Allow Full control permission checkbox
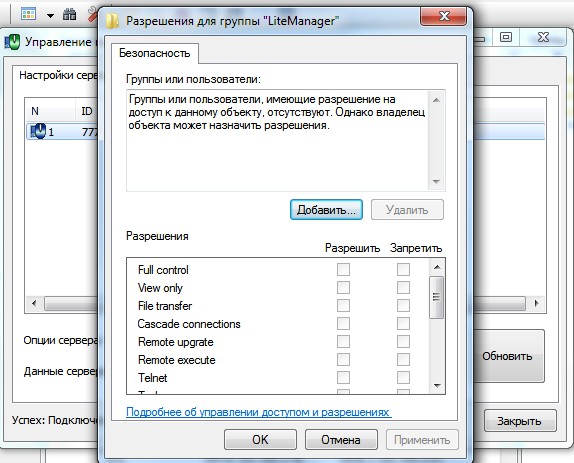Viewport: 574px width, 463px height. click(x=343, y=270)
